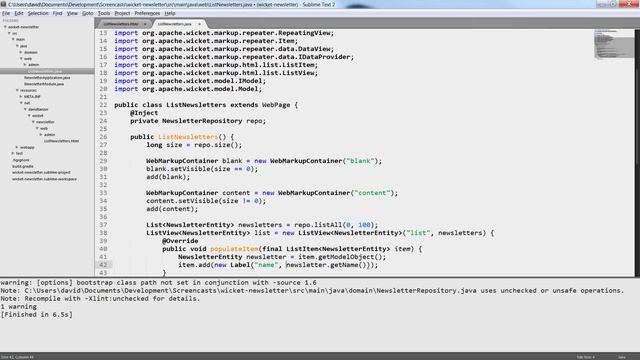Collapse the davidtanzer folder arrow
Screen dimensions: 640x360
[25, 109]
